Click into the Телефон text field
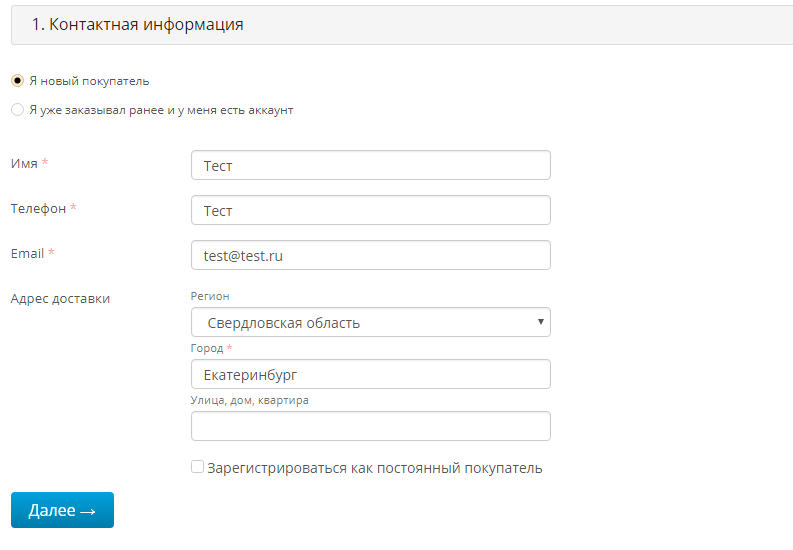This screenshot has width=793, height=550. point(370,210)
